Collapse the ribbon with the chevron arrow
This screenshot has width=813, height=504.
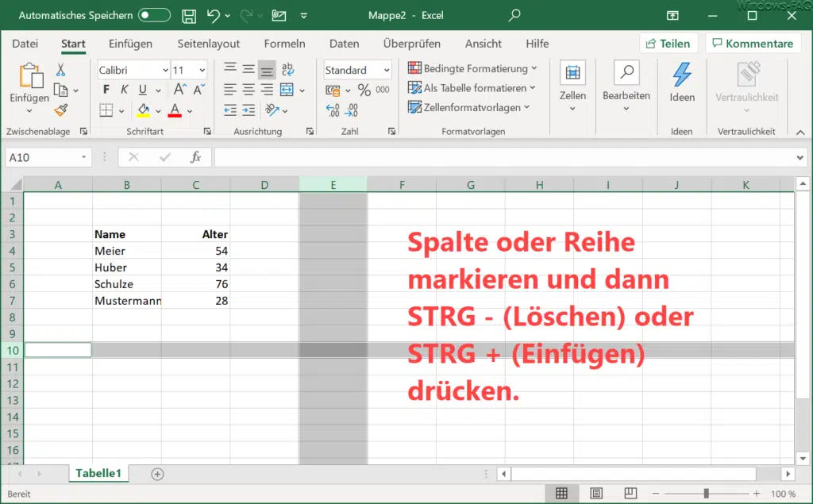[x=800, y=132]
